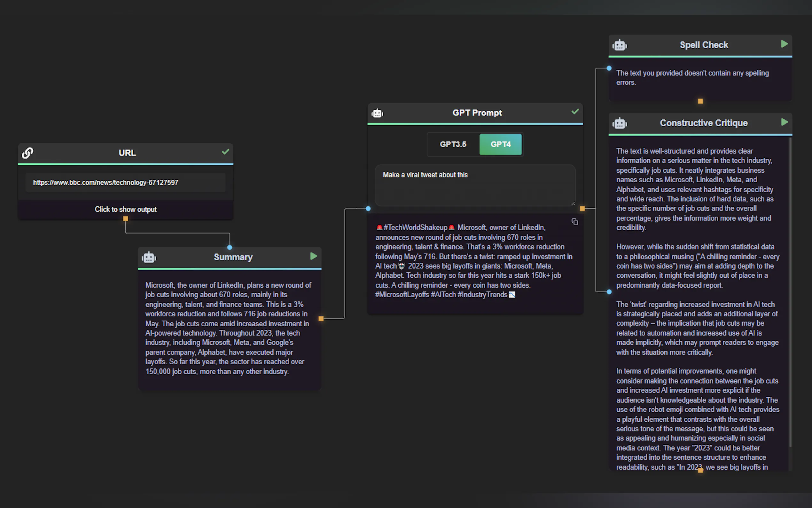Click the orange output port of the Constructive Critique node
This screenshot has height=508, width=812.
pos(700,470)
